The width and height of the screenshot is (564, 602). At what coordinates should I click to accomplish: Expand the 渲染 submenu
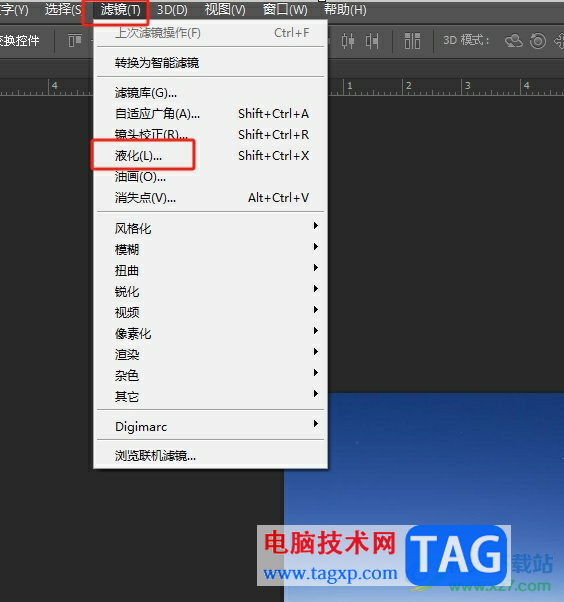click(x=210, y=354)
